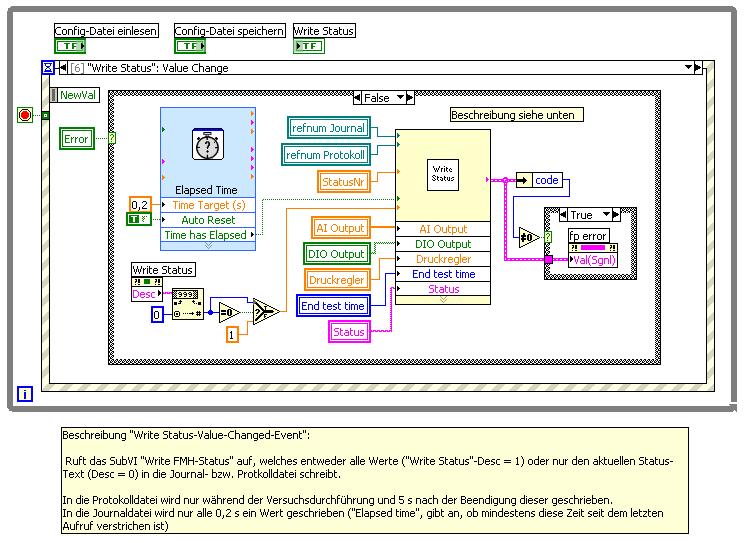The height and width of the screenshot is (543, 749).
Task: Select the Write Status subVI icon
Action: tap(442, 174)
